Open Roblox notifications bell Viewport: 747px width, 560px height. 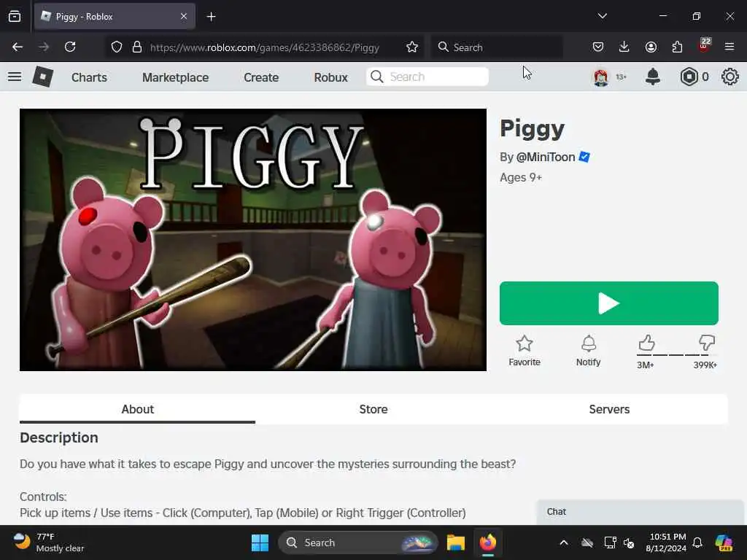tap(653, 77)
